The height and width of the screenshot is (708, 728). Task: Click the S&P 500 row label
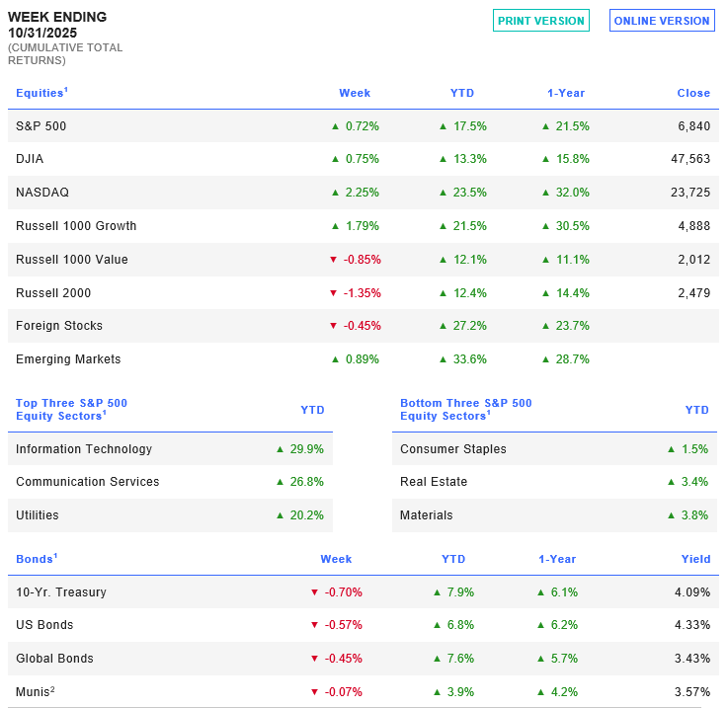click(40, 126)
